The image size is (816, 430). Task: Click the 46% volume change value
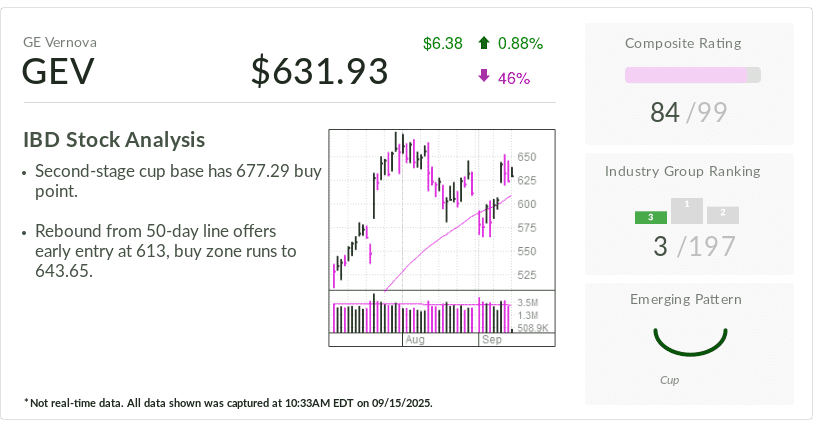513,77
